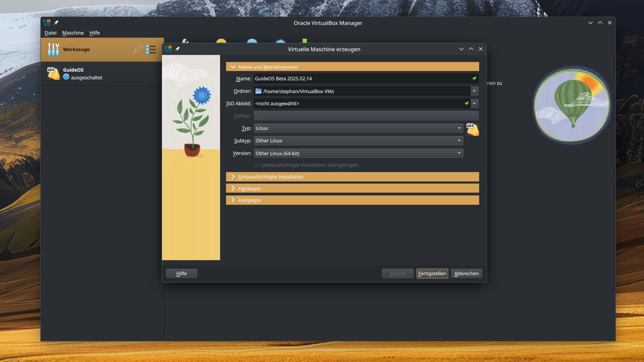Click the ISO Abbild field
The height and width of the screenshot is (362, 644).
coord(362,104)
